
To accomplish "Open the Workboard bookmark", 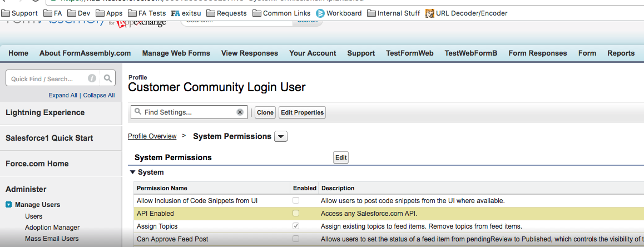I will pos(339,13).
